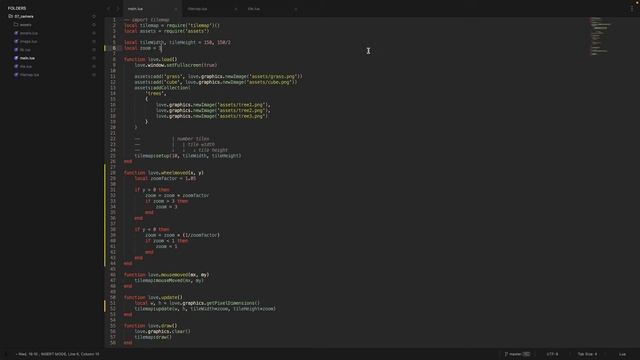Go back with the tab-bar left arrow
The height and width of the screenshot is (360, 640).
[109, 9]
